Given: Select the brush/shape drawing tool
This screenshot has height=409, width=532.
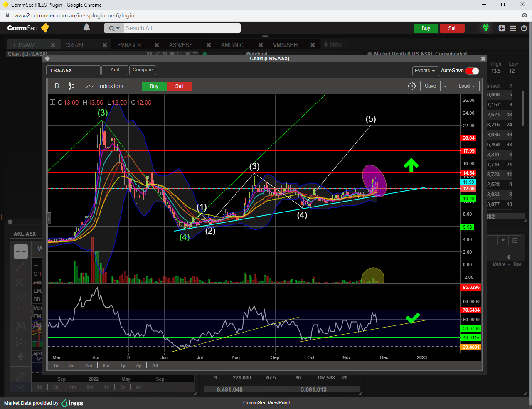Looking at the screenshot, I should (x=21, y=297).
